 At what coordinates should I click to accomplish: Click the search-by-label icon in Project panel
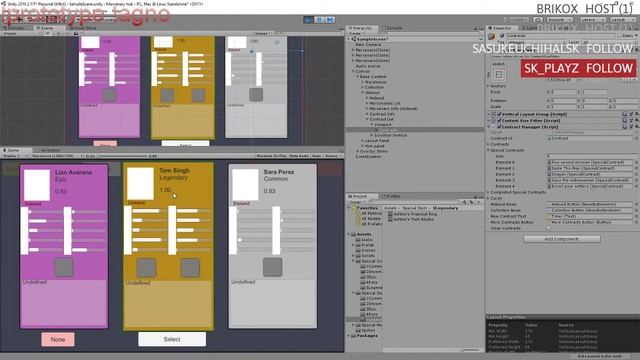pos(471,202)
